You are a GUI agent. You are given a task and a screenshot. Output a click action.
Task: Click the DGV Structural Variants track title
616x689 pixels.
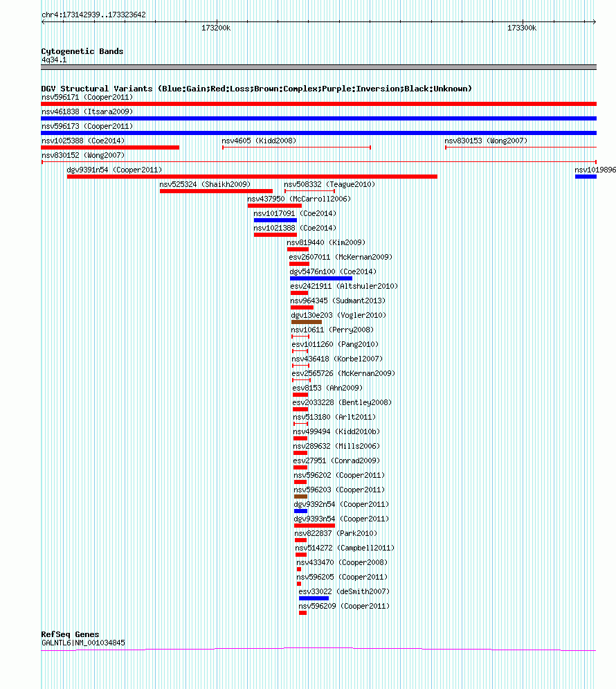point(256,89)
